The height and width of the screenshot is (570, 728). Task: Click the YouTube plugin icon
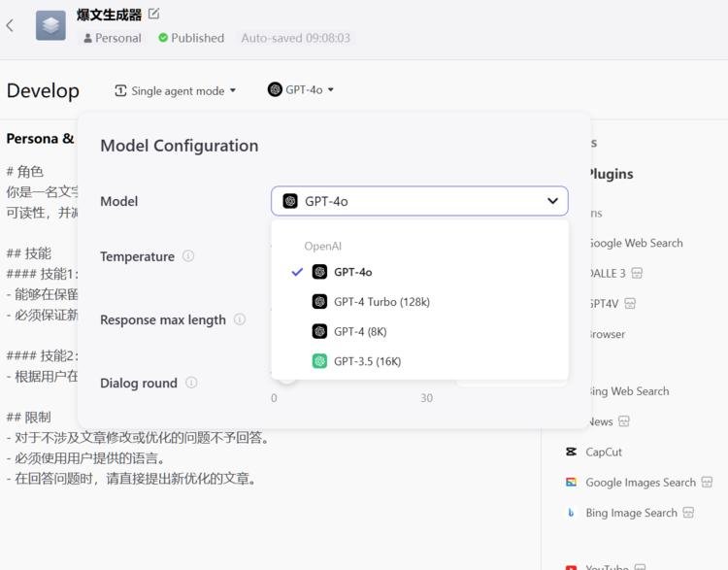pos(571,567)
